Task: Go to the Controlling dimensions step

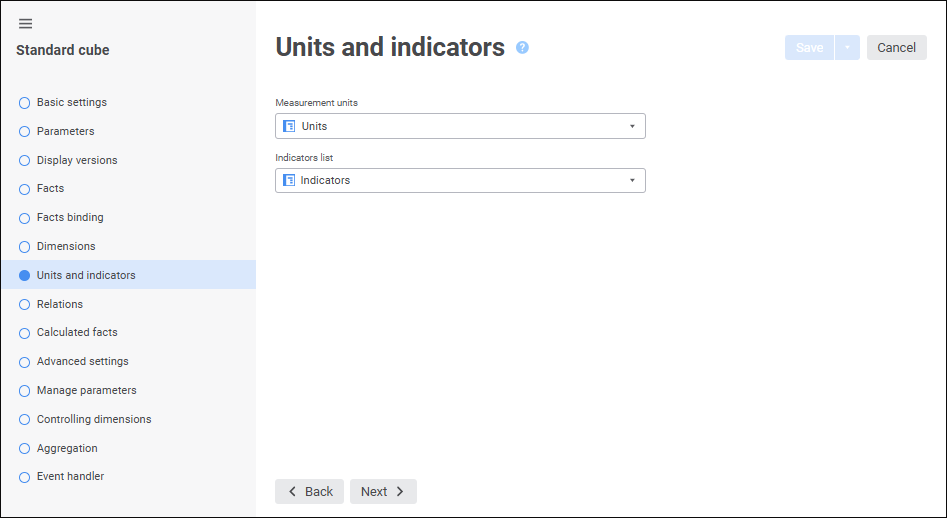Action: point(94,419)
